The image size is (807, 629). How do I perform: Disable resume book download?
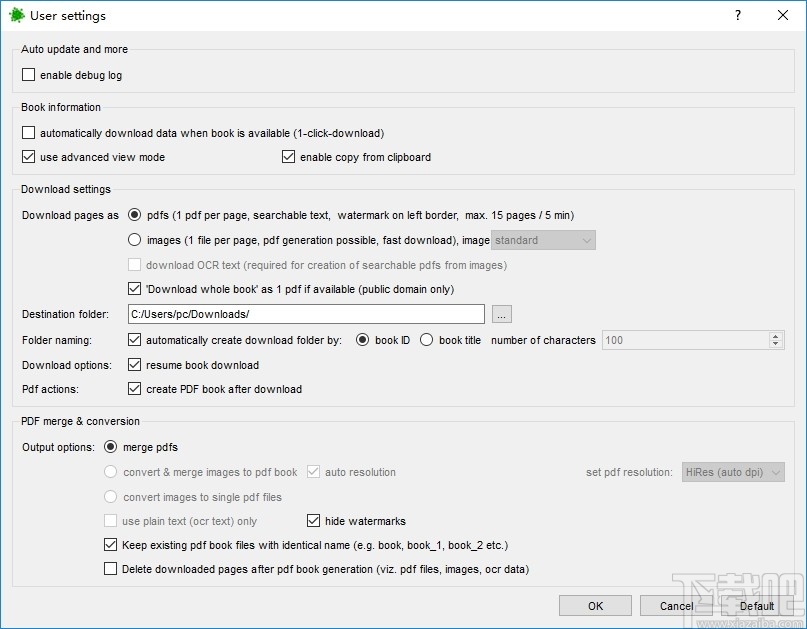coord(135,364)
